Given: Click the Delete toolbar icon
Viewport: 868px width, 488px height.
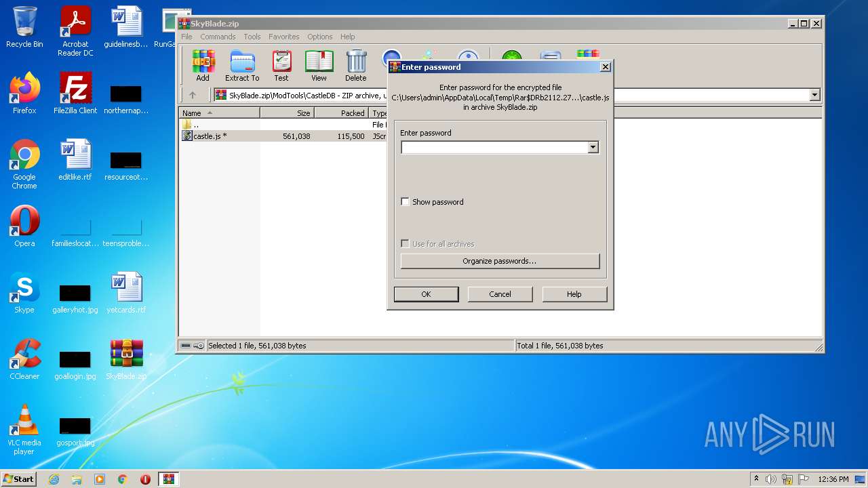Looking at the screenshot, I should pos(356,66).
